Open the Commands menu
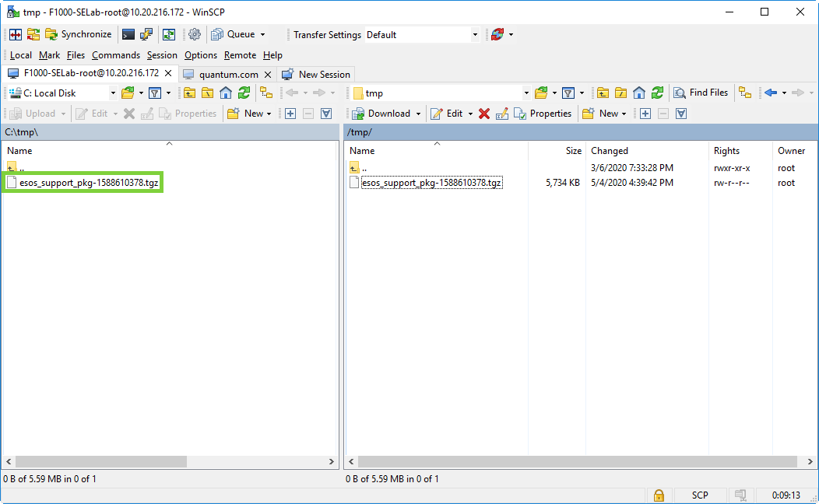 point(115,55)
